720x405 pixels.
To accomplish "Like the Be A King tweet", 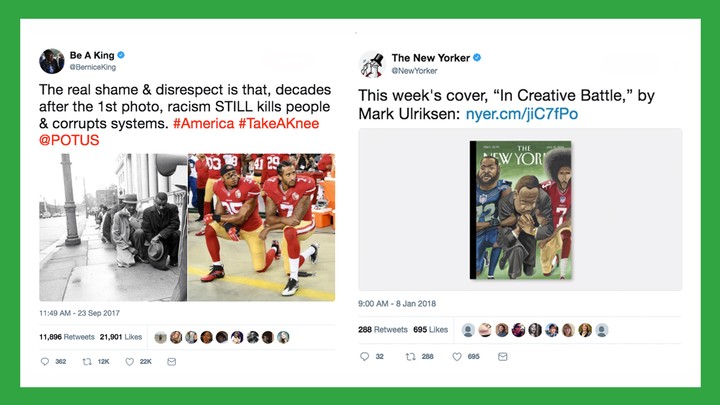I will pyautogui.click(x=129, y=362).
